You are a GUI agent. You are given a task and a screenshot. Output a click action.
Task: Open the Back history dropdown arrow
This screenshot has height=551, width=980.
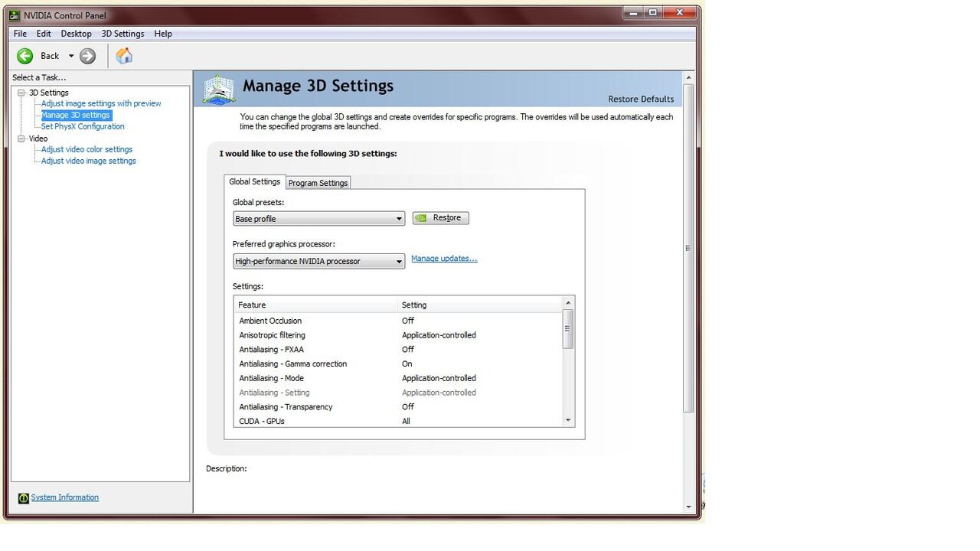point(71,56)
